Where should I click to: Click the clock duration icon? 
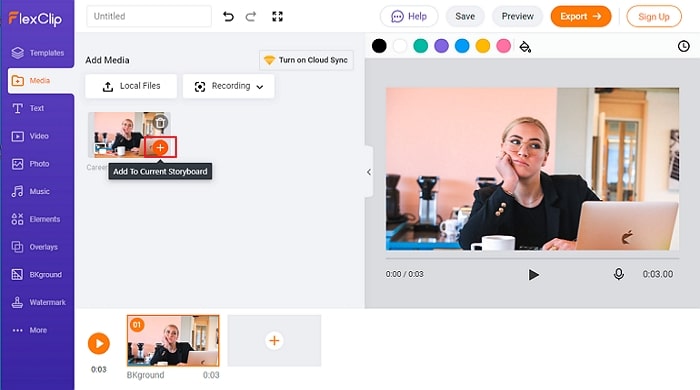pyautogui.click(x=683, y=46)
